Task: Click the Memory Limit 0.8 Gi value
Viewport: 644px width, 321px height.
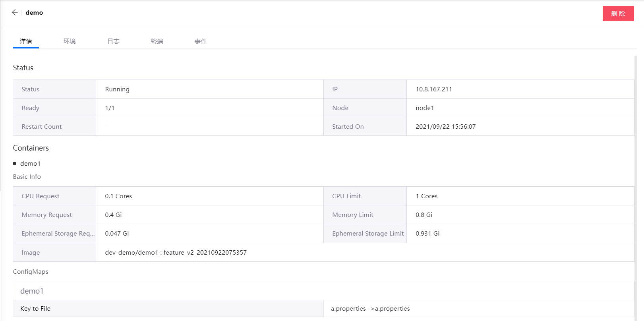Action: pos(424,215)
